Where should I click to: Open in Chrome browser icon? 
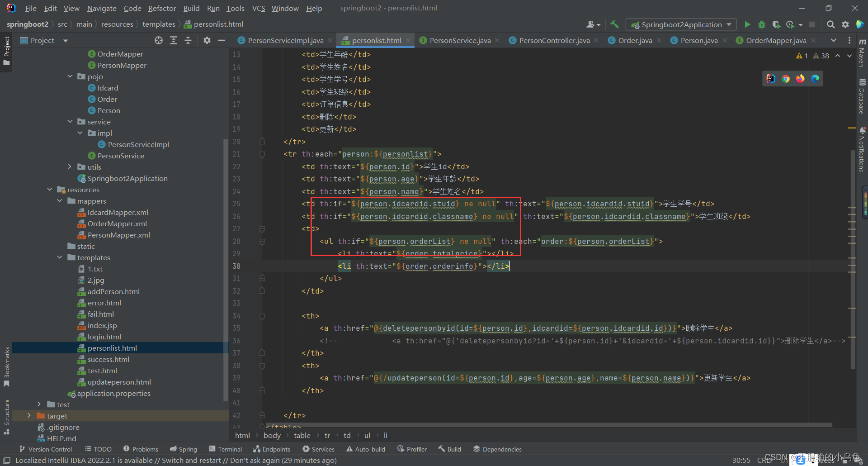(786, 79)
